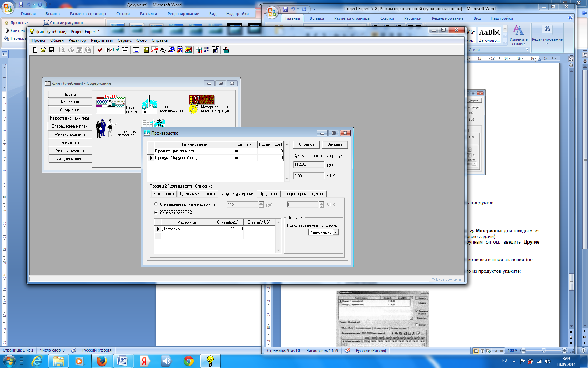Open the Материалы tab
The width and height of the screenshot is (588, 368).
click(163, 194)
